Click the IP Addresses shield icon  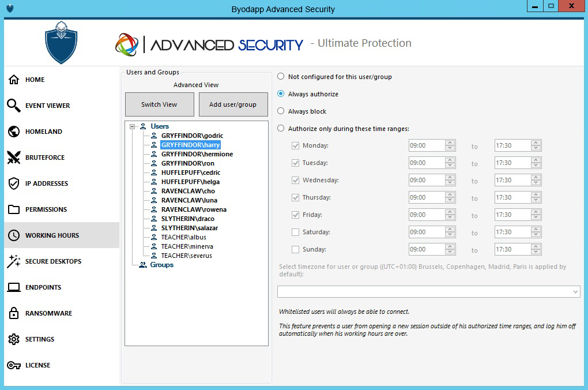[x=14, y=183]
